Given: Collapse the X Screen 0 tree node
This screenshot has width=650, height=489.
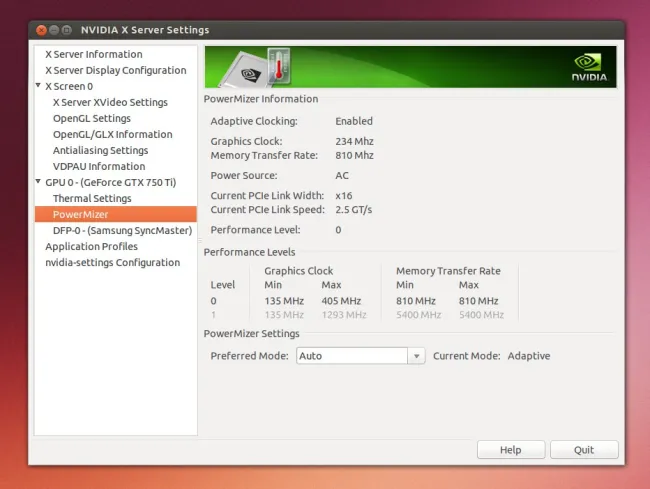Looking at the screenshot, I should 38,85.
